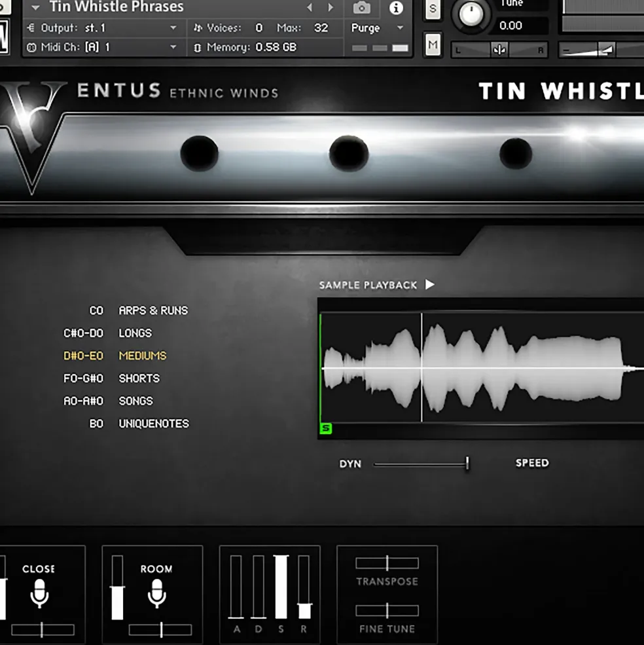The image size is (644, 645).
Task: Open the Output st. 1 dropdown
Action: 103,28
